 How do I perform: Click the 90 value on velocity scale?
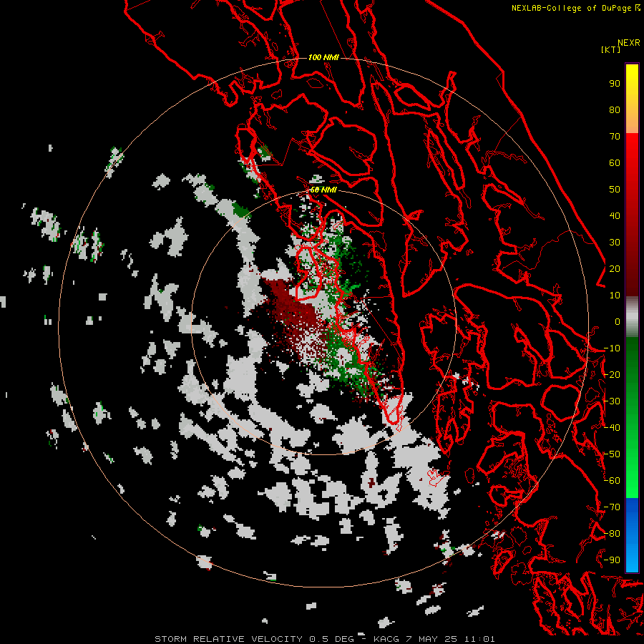point(615,84)
